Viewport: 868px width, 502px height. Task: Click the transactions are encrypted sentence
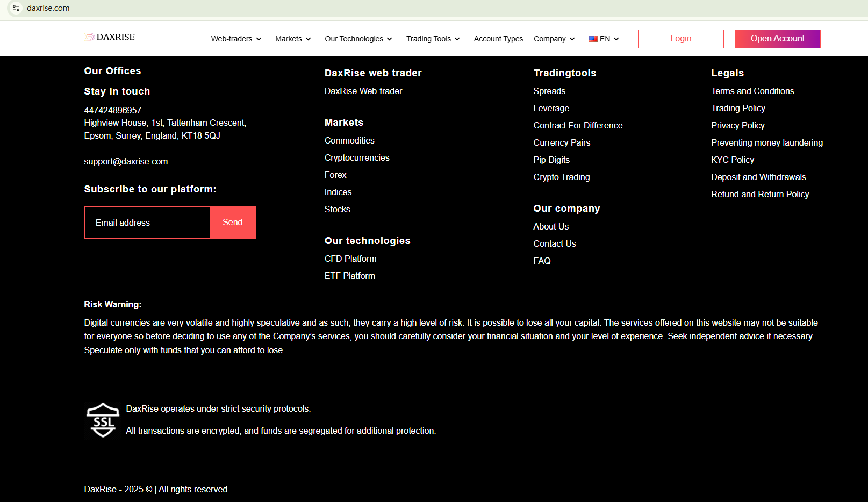point(281,431)
